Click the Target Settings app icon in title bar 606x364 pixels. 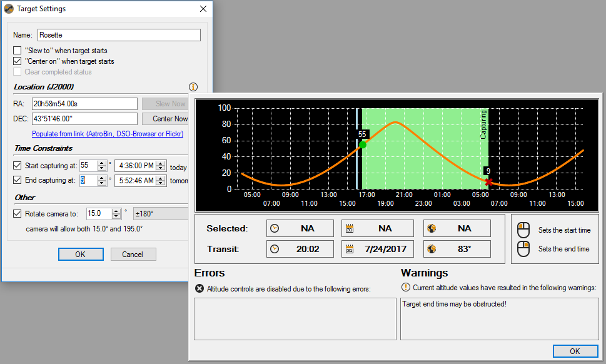pos(9,9)
